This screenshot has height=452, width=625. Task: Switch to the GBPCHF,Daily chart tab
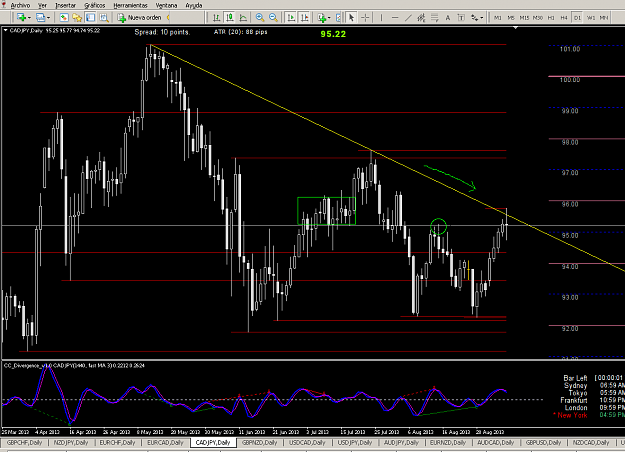[24, 442]
